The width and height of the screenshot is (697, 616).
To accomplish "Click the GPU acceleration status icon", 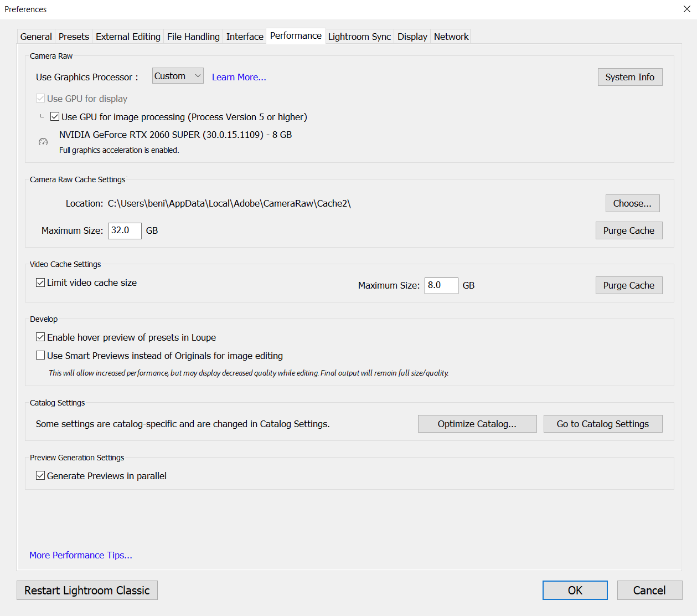I will (x=43, y=142).
